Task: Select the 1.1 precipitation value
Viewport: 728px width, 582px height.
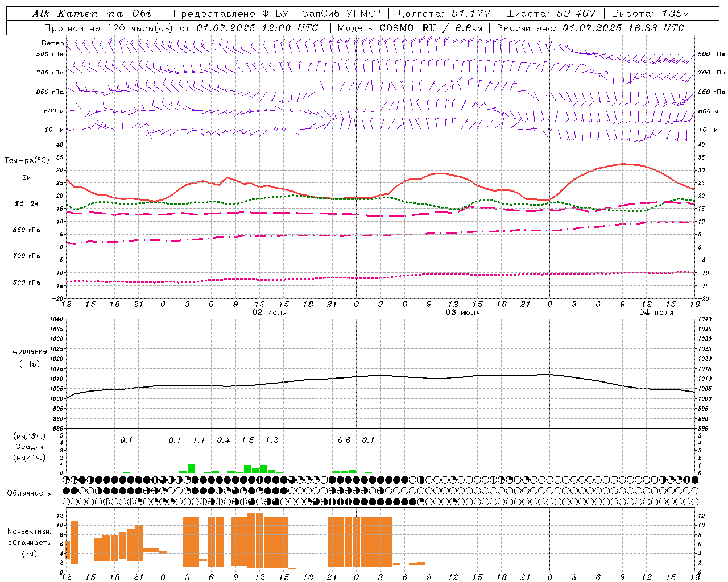Action: point(198,440)
